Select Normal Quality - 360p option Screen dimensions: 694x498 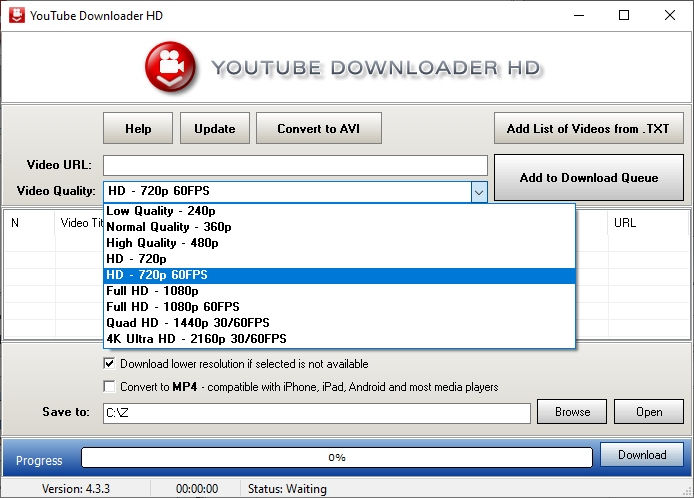coord(339,227)
